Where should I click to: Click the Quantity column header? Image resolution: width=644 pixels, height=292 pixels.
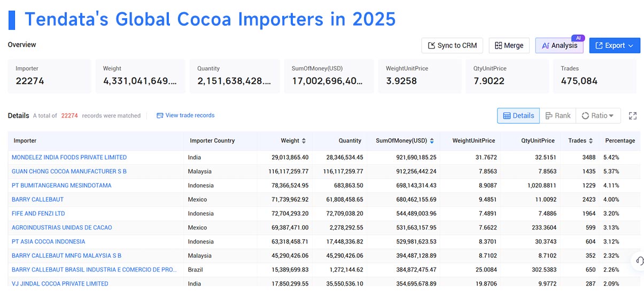pos(350,141)
